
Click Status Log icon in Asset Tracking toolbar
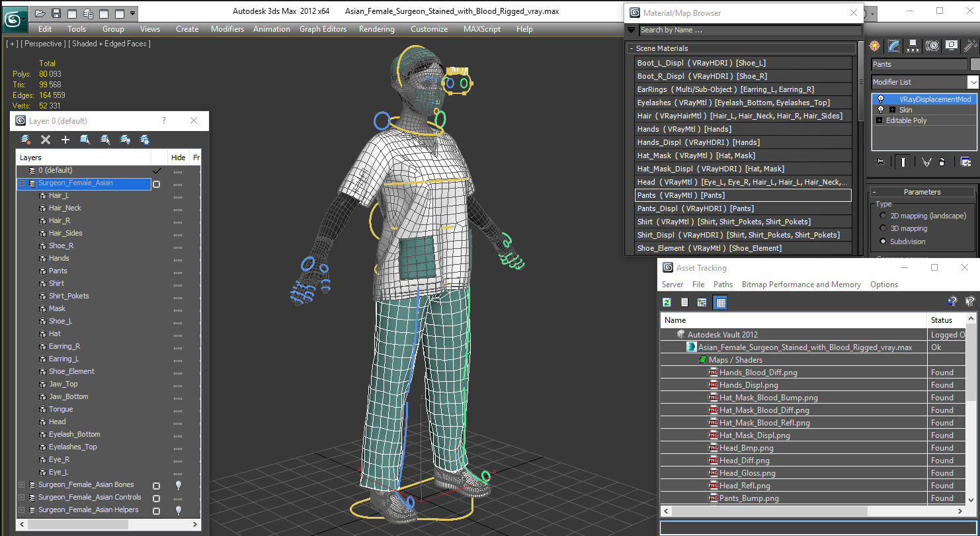[x=684, y=302]
